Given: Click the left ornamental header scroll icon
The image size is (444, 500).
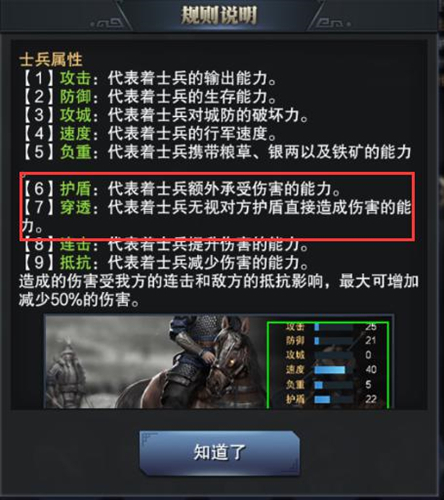Looking at the screenshot, I should click(x=107, y=23).
